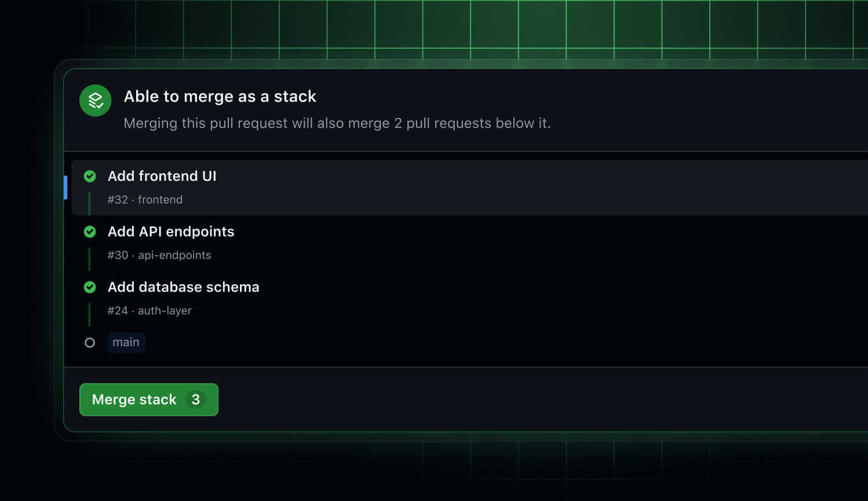Click the connector line below API endpoints check
Screen dimensions: 868x501
89,259
